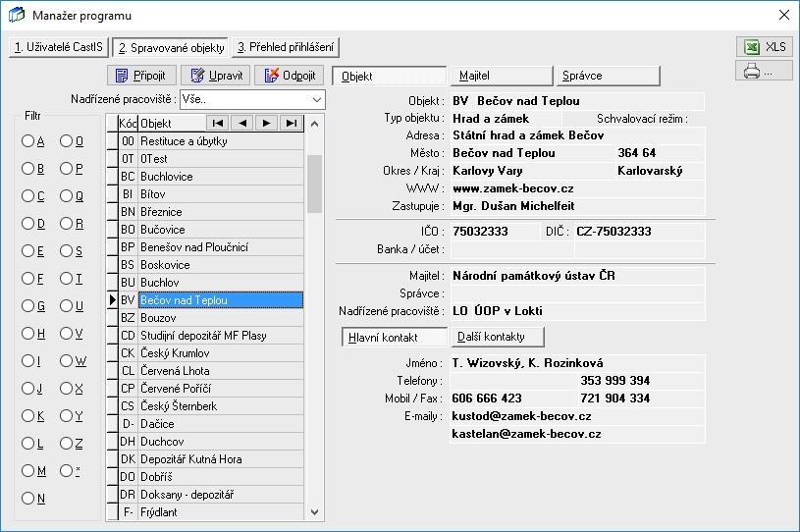Open the Majitel detail tab
This screenshot has height=532, width=800.
click(x=502, y=76)
